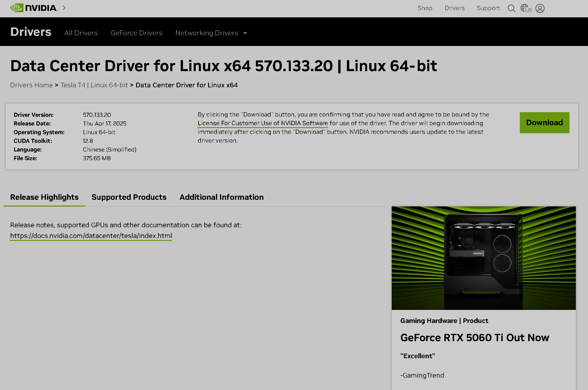This screenshot has width=588, height=390.
Task: Expand the Networking Drivers dropdown arrow
Action: [245, 33]
